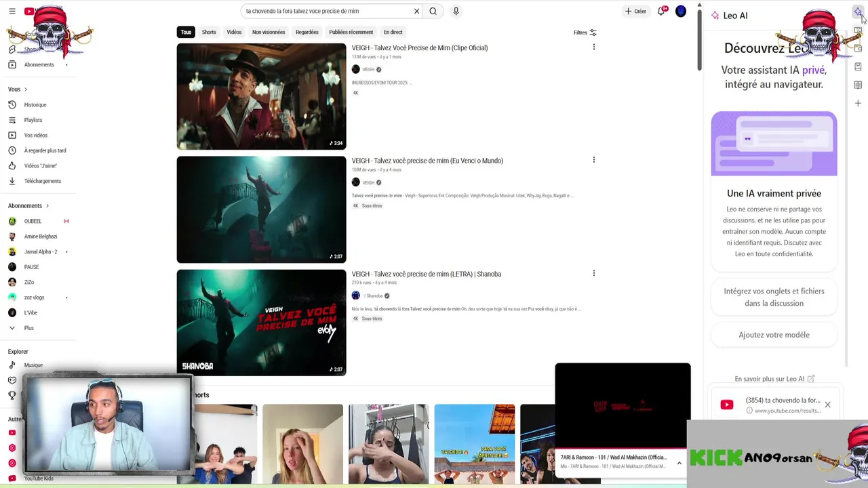Image resolution: width=868 pixels, height=488 pixels.
Task: Open the YouTube hamburger guide menu
Action: tap(12, 11)
